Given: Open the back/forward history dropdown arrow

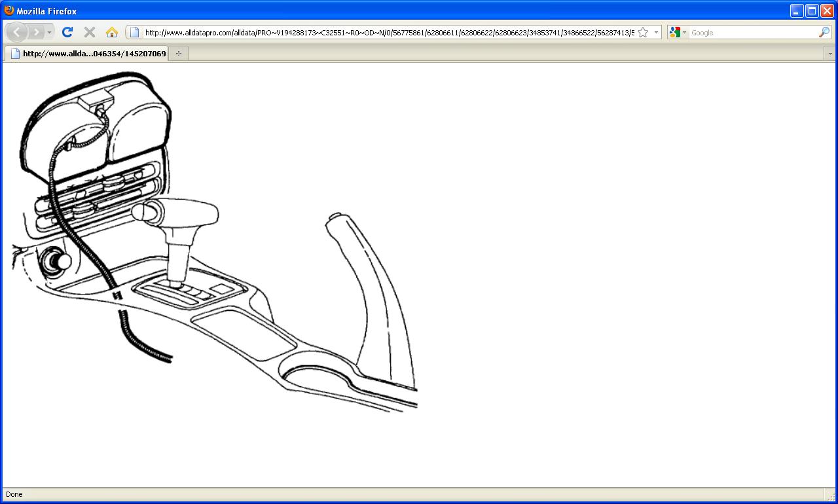Looking at the screenshot, I should click(x=49, y=32).
